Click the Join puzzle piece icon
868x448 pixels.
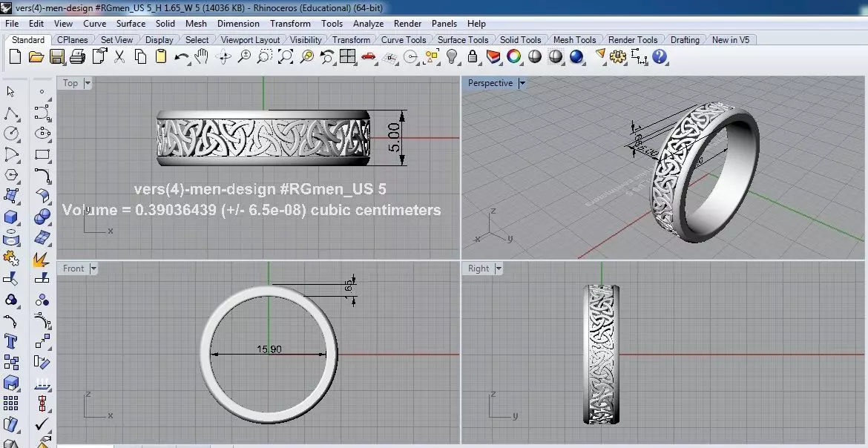[x=10, y=258]
